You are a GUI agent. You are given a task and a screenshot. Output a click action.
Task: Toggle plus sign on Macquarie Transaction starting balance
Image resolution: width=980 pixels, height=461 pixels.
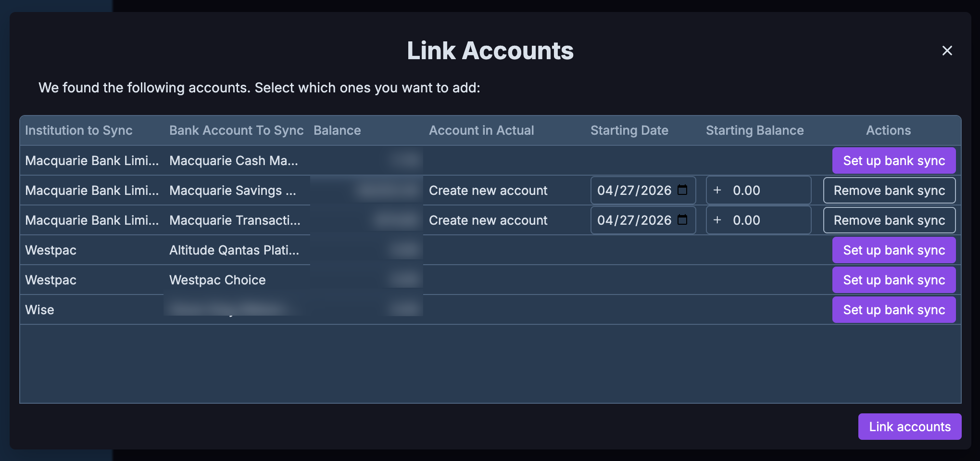717,220
